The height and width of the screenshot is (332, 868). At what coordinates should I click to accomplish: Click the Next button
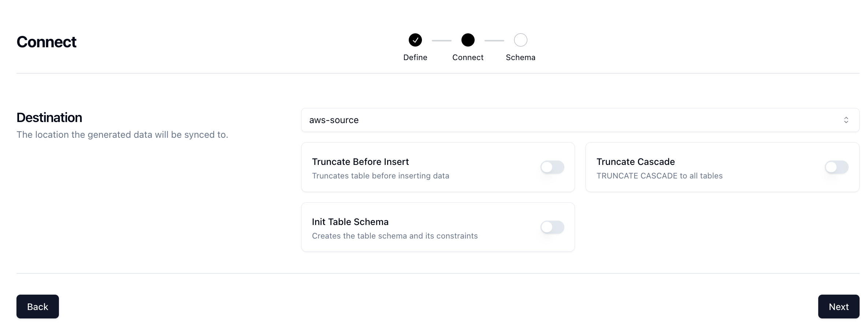[838, 306]
